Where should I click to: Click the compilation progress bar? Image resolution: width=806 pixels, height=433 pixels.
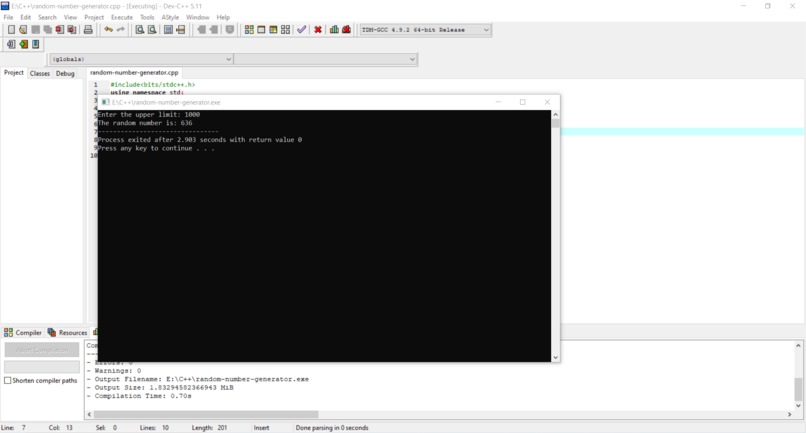click(x=42, y=367)
